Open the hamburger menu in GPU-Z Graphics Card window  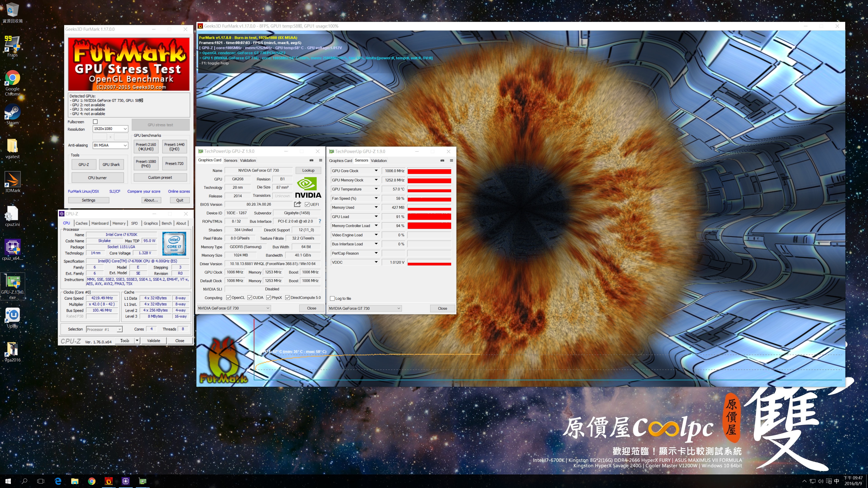click(x=321, y=160)
